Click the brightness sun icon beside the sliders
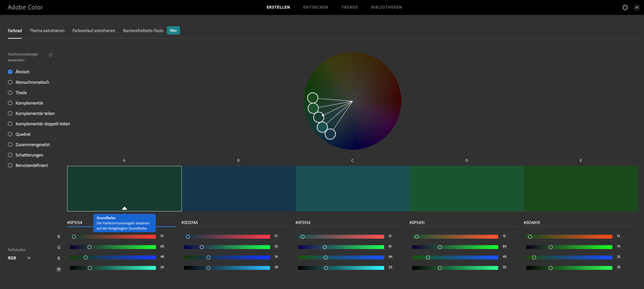The width and height of the screenshot is (644, 289). pyautogui.click(x=58, y=268)
